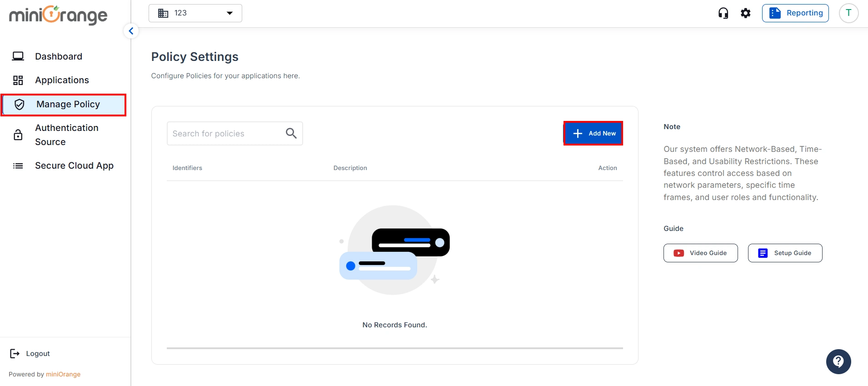Open the help question mark bubble
The height and width of the screenshot is (386, 868).
pos(838,361)
